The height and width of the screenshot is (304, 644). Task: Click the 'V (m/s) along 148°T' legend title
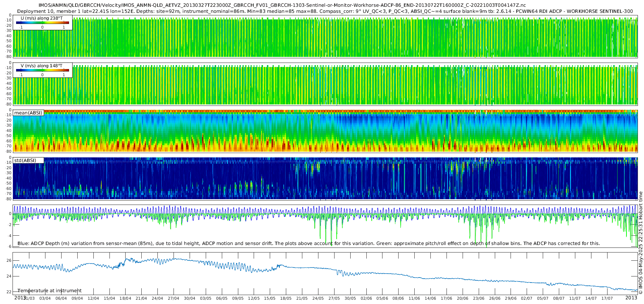pos(42,65)
